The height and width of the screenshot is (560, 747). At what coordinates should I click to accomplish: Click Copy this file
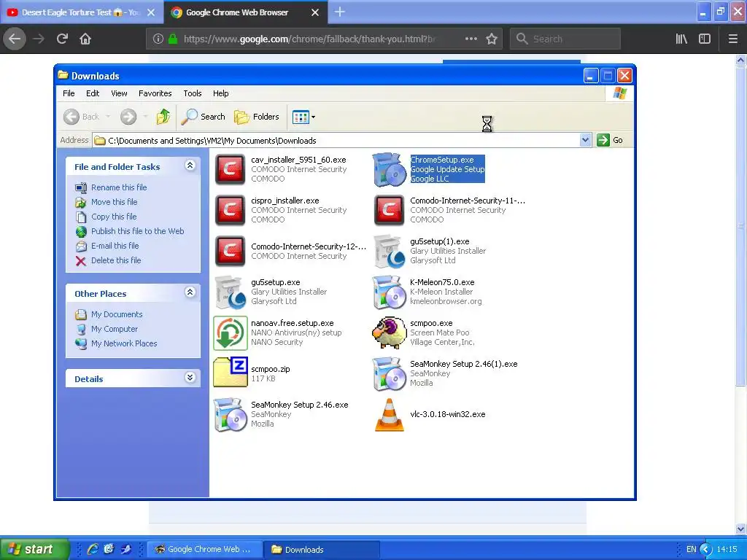(114, 217)
